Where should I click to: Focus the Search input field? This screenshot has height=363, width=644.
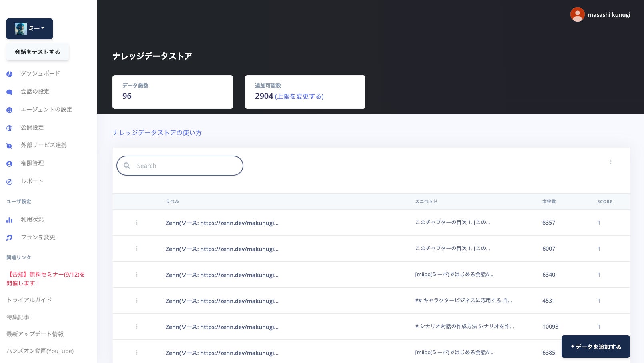(180, 166)
